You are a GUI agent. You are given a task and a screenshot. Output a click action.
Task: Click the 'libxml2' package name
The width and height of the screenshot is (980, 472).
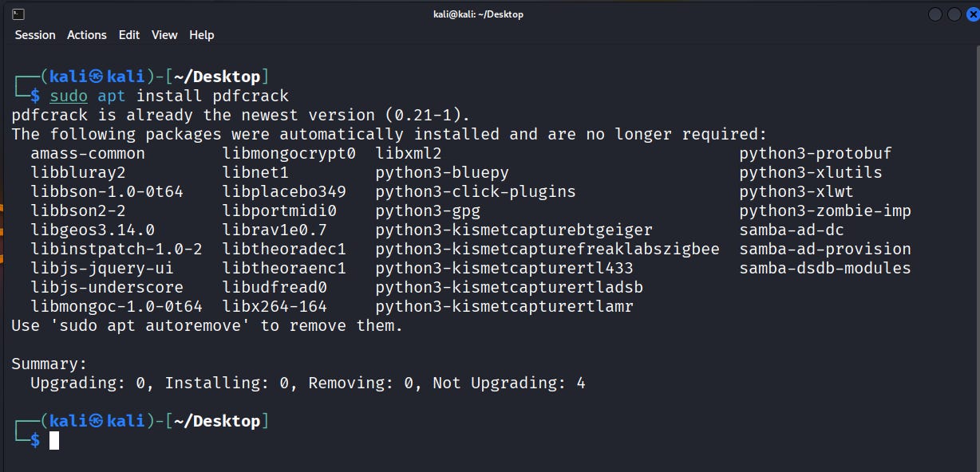[409, 153]
